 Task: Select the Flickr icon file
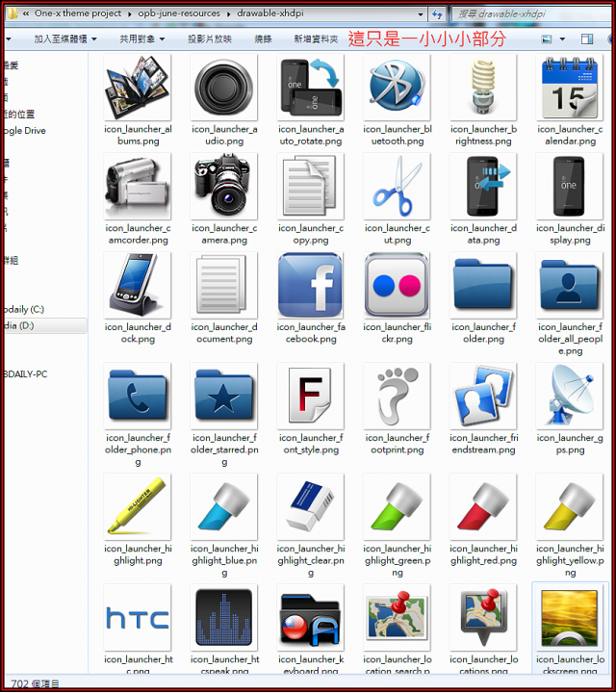point(397,286)
